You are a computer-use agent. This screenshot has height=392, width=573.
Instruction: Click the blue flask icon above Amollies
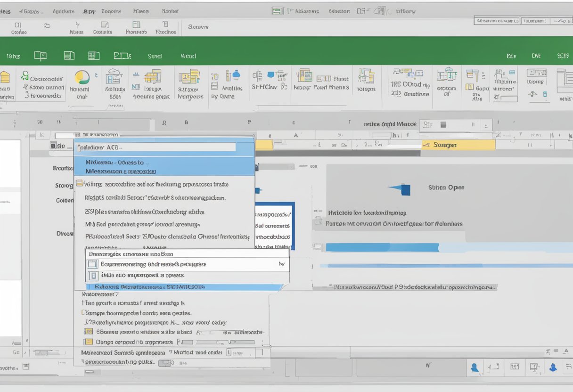pyautogui.click(x=236, y=75)
